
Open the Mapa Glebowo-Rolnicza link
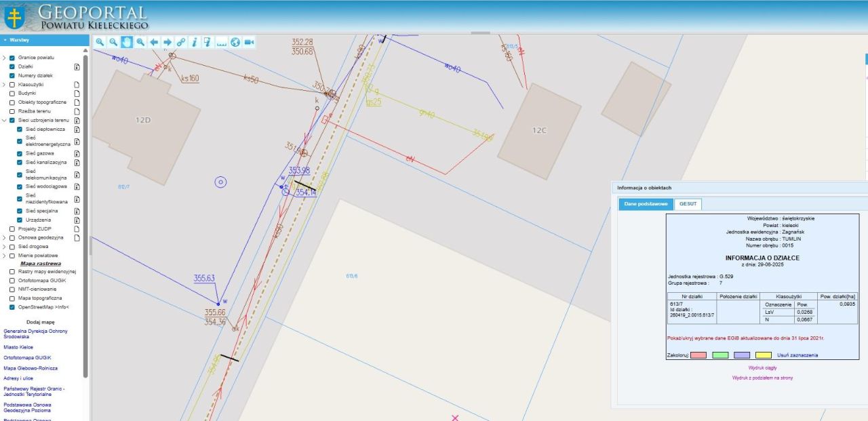pyautogui.click(x=31, y=368)
